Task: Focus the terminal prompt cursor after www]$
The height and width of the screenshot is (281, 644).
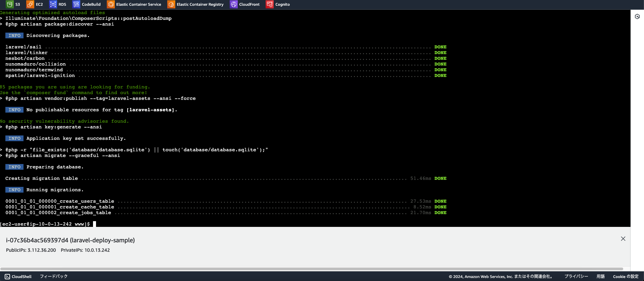Action: 94,224
